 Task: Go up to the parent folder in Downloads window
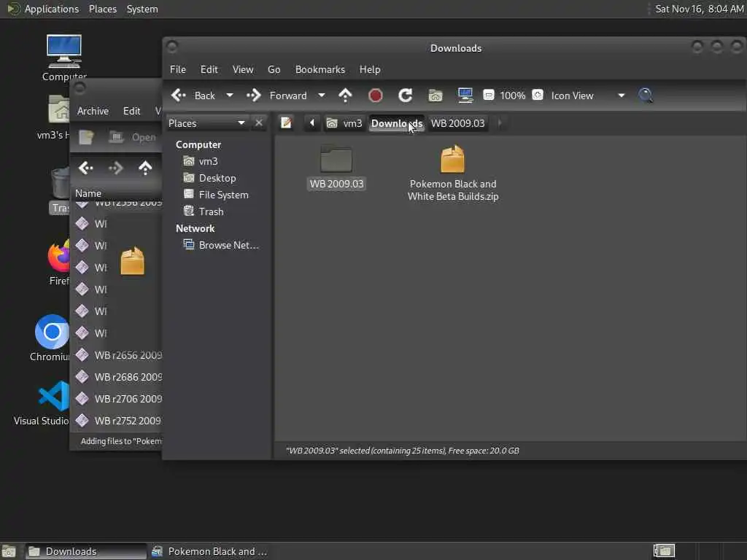tap(345, 96)
